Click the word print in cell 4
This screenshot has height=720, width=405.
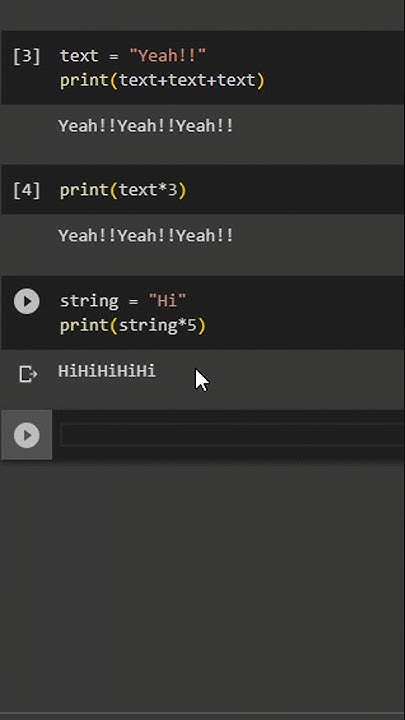point(84,190)
